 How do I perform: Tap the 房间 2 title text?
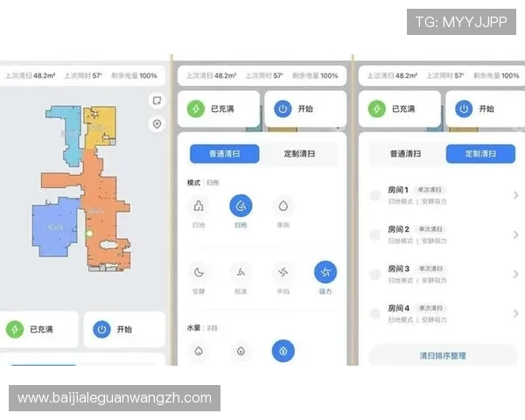click(398, 229)
